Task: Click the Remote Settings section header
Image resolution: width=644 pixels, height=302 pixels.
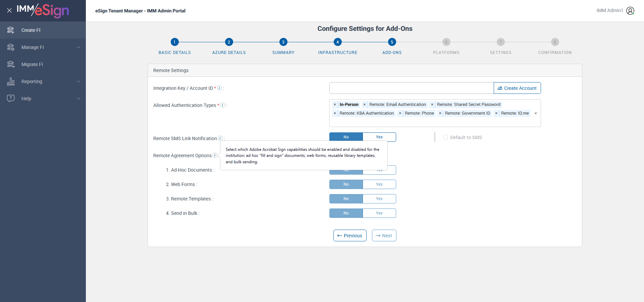Action: [365, 70]
